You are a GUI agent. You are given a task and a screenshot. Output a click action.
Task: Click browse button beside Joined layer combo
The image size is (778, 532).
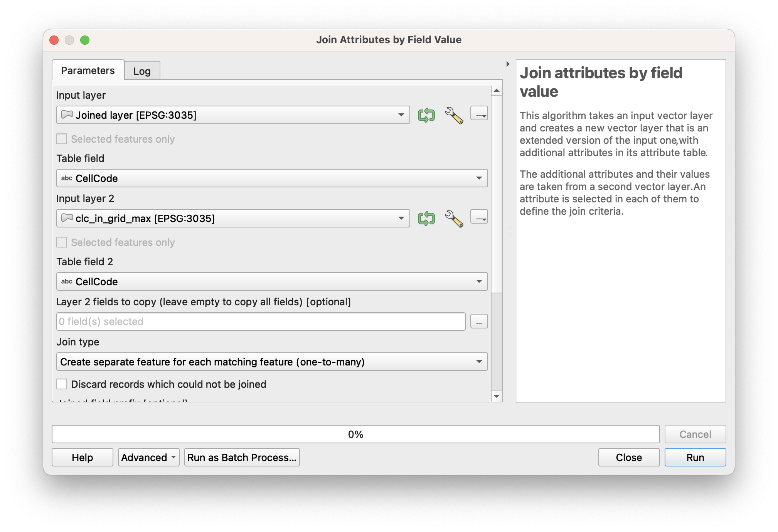click(479, 114)
